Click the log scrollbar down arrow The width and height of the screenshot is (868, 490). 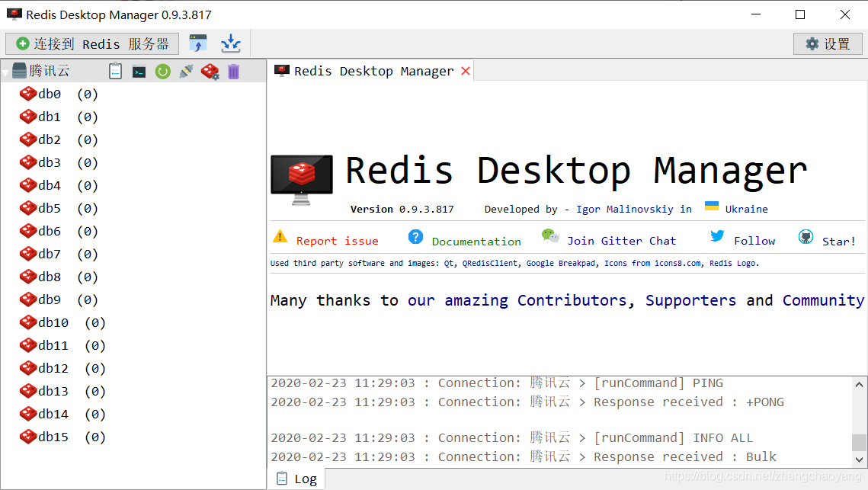point(859,459)
